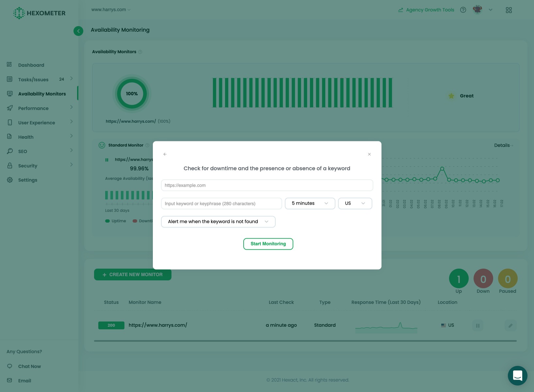
Task: Click the US flag icon in monitor row
Action: [444, 325]
